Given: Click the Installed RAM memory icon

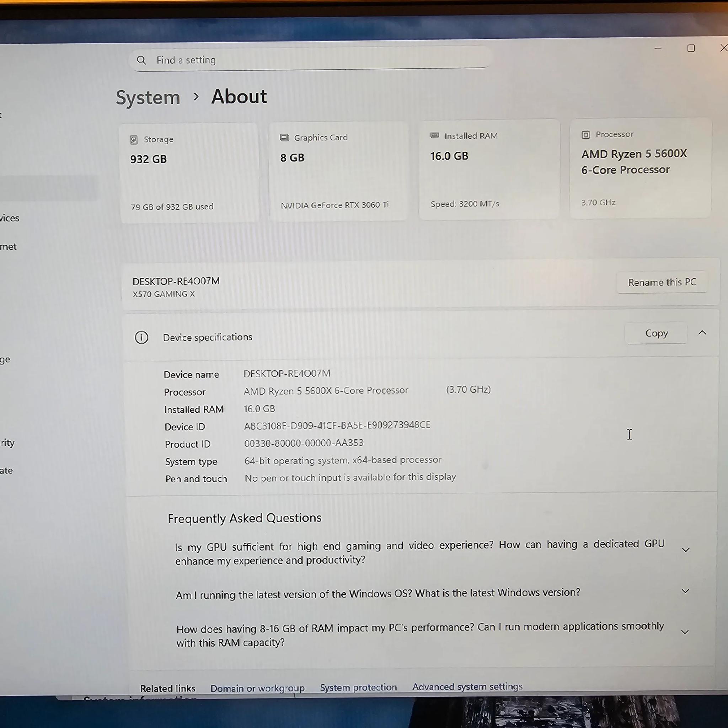Looking at the screenshot, I should [x=435, y=136].
